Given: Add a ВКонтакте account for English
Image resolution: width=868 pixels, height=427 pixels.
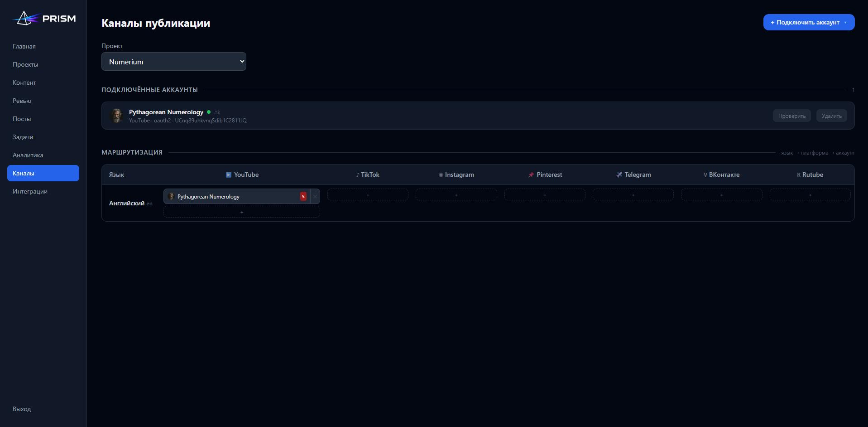Looking at the screenshot, I should coord(722,195).
